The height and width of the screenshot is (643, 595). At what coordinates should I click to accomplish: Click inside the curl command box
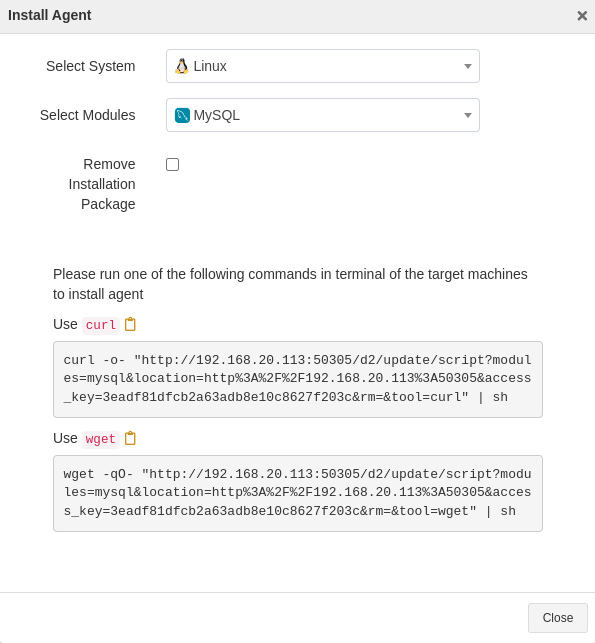(x=298, y=379)
